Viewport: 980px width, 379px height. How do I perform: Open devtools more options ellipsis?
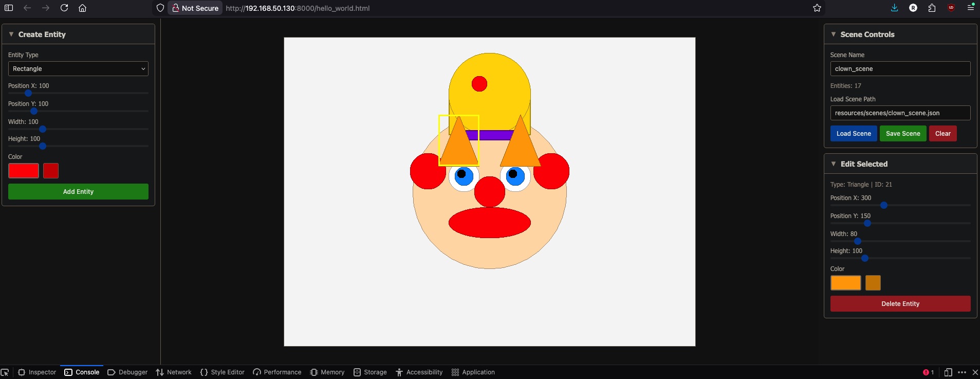(962, 372)
